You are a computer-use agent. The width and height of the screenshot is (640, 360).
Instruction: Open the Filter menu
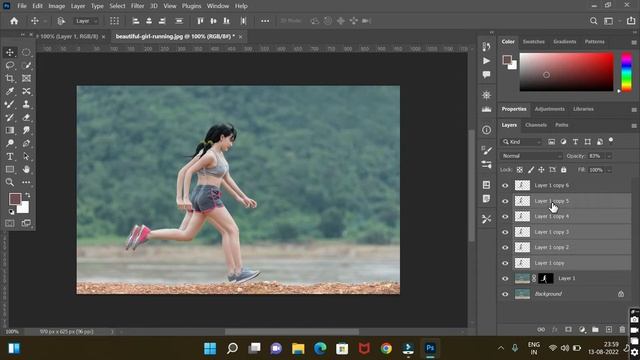coord(138,6)
